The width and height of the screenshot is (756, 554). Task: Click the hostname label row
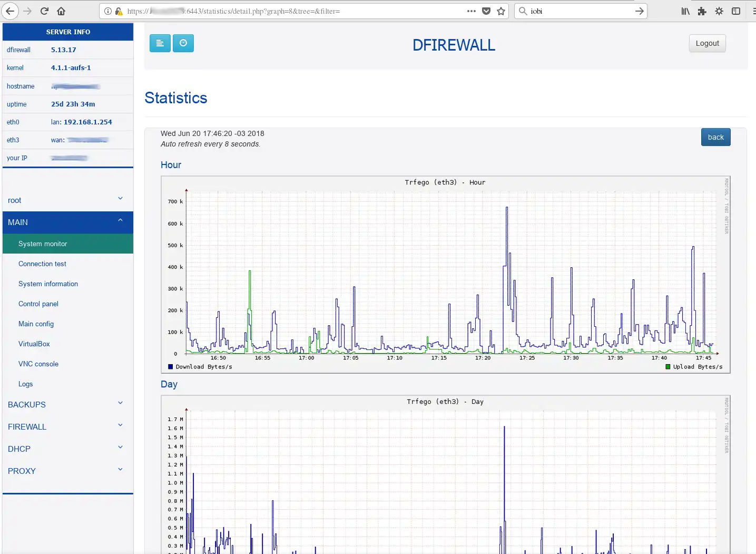coord(68,86)
